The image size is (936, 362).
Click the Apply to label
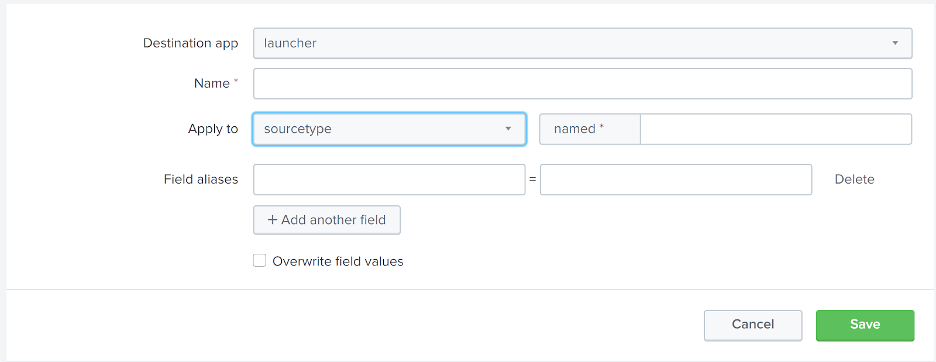tap(213, 129)
